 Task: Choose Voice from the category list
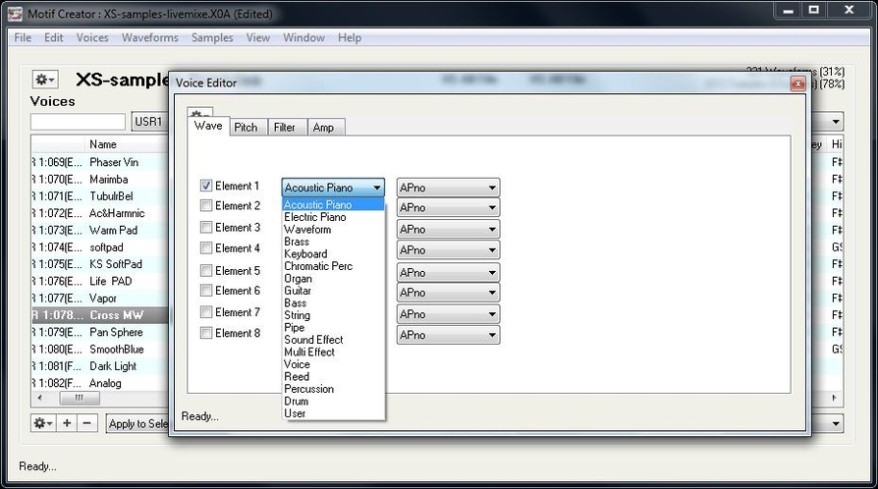click(333, 365)
